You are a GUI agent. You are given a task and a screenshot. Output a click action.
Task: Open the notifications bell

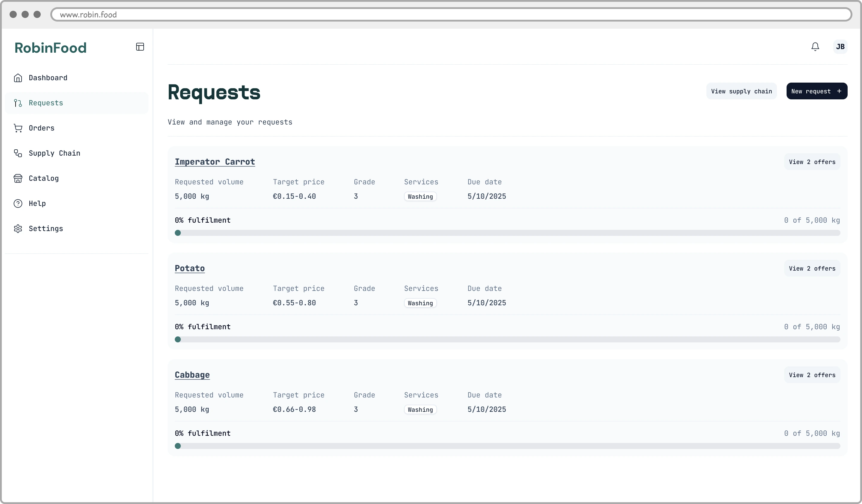tap(815, 46)
